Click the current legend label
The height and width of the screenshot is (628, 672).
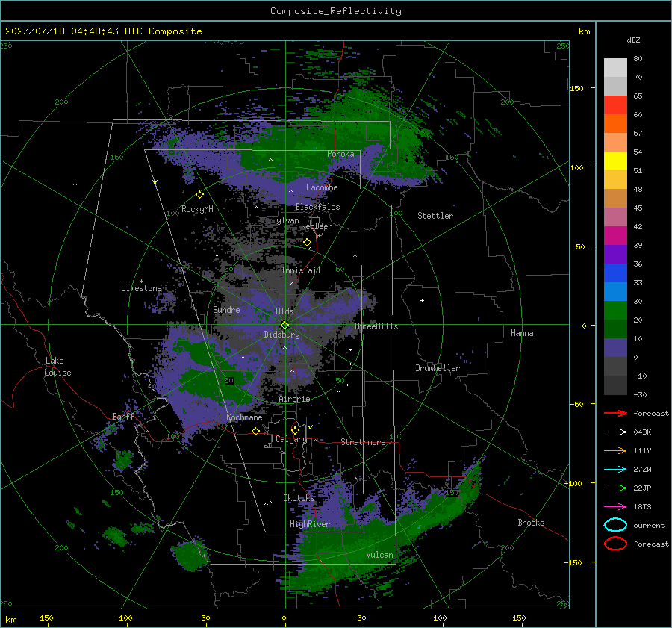coord(649,525)
